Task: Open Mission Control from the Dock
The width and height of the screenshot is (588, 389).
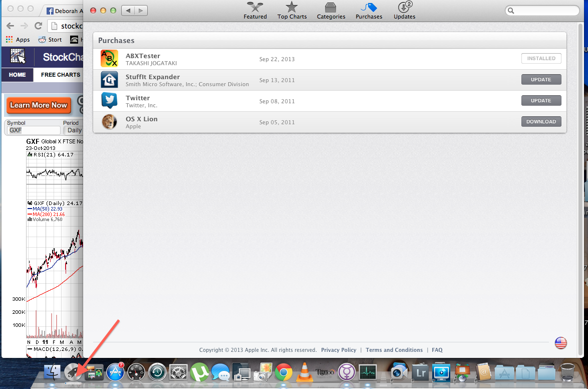Action: pyautogui.click(x=94, y=372)
